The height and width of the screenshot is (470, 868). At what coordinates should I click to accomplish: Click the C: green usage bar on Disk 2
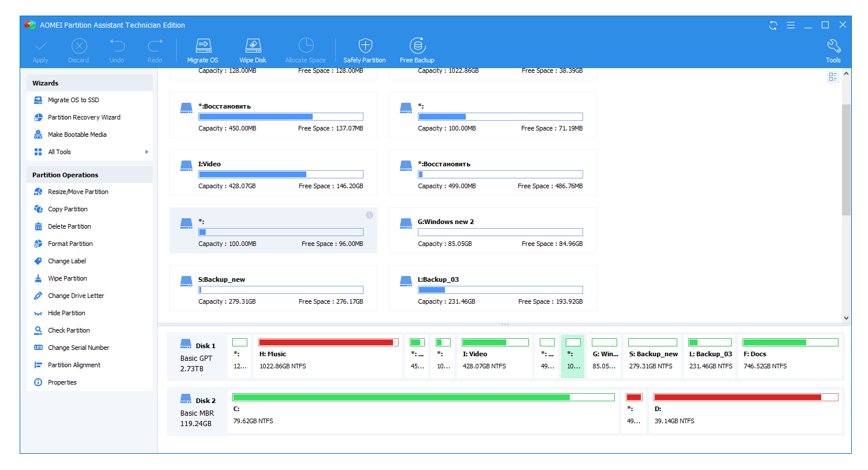click(423, 397)
